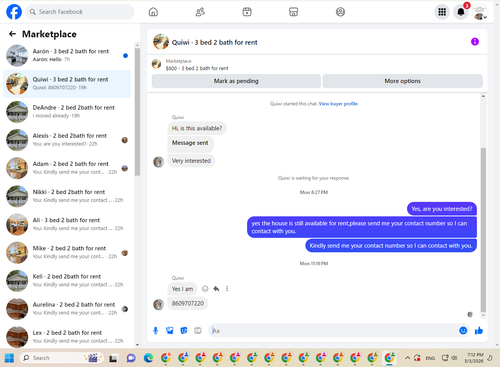Open the Facebook menu grid icon
This screenshot has width=500, height=367.
point(442,12)
